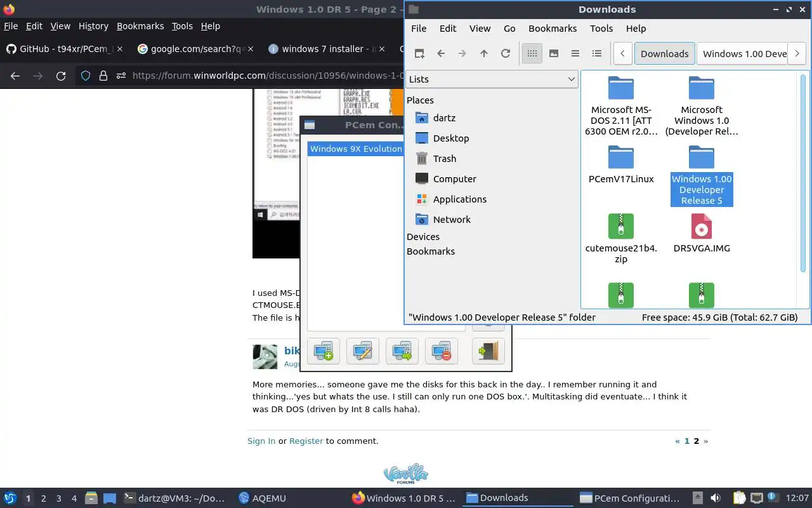Click PCem edit machine config icon

coord(363,351)
